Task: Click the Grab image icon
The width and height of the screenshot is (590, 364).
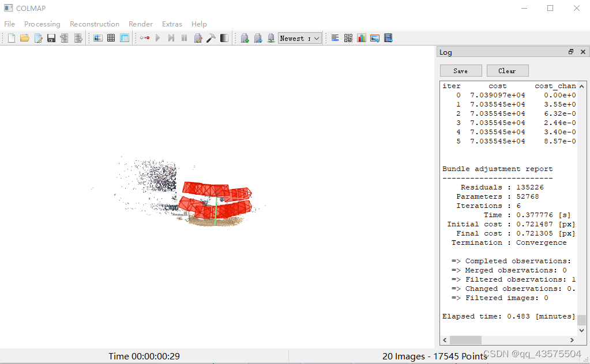Action: coord(375,38)
